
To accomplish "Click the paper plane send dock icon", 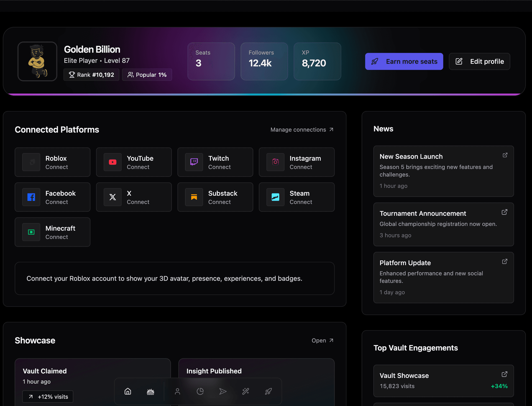I will (223, 391).
